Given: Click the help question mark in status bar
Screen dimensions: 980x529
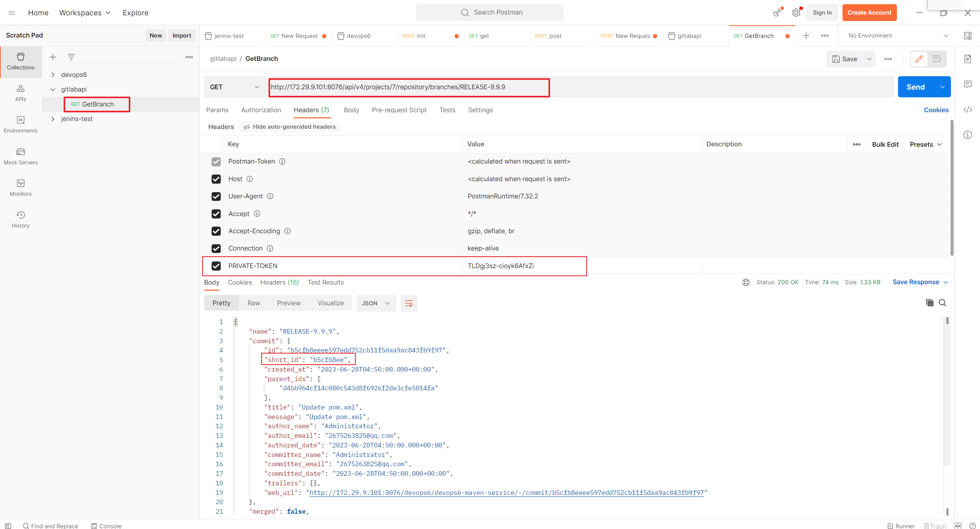Looking at the screenshot, I should [x=972, y=526].
